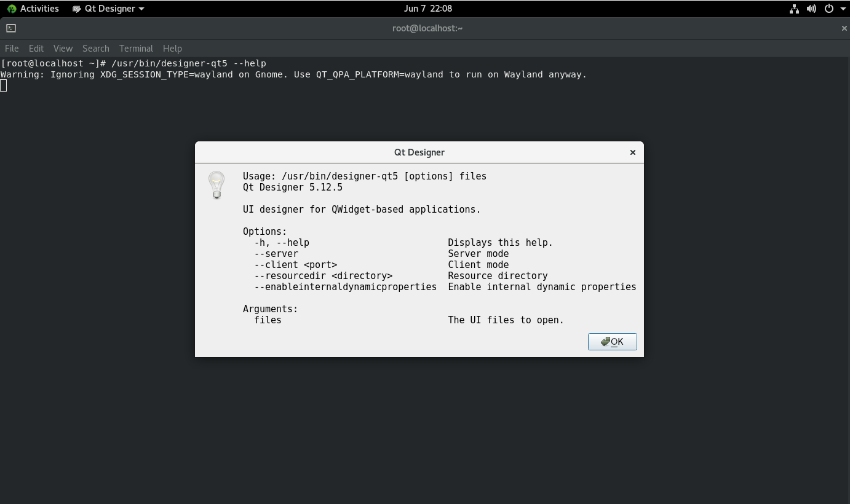Viewport: 850px width, 504px height.
Task: Open the Jun 7 22:08 clock calendar
Action: (x=428, y=9)
